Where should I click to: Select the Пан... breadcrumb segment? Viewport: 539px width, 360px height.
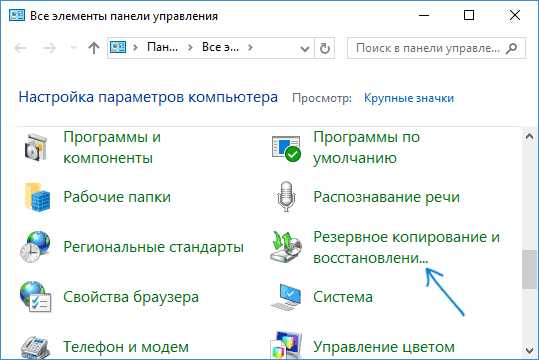tap(163, 47)
